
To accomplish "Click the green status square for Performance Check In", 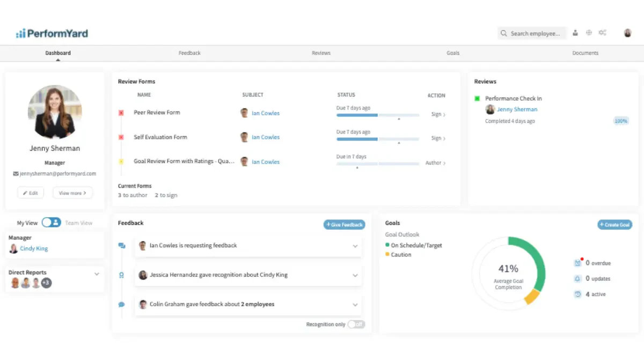I will coord(477,98).
